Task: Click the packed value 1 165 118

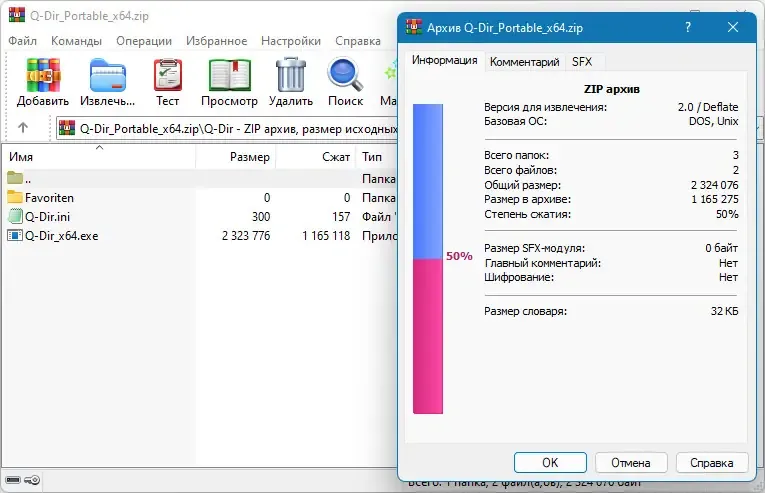Action: tap(326, 236)
